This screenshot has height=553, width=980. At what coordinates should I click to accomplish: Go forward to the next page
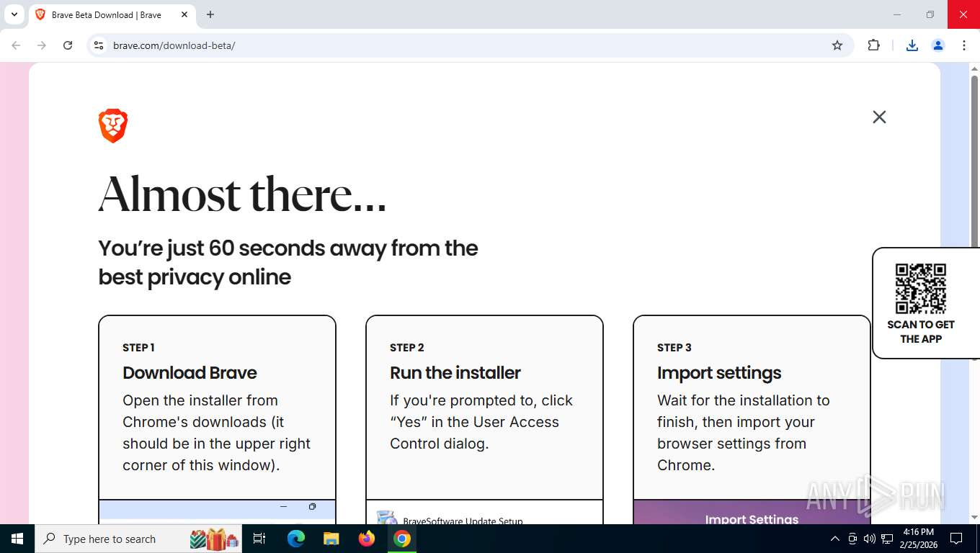coord(42,45)
